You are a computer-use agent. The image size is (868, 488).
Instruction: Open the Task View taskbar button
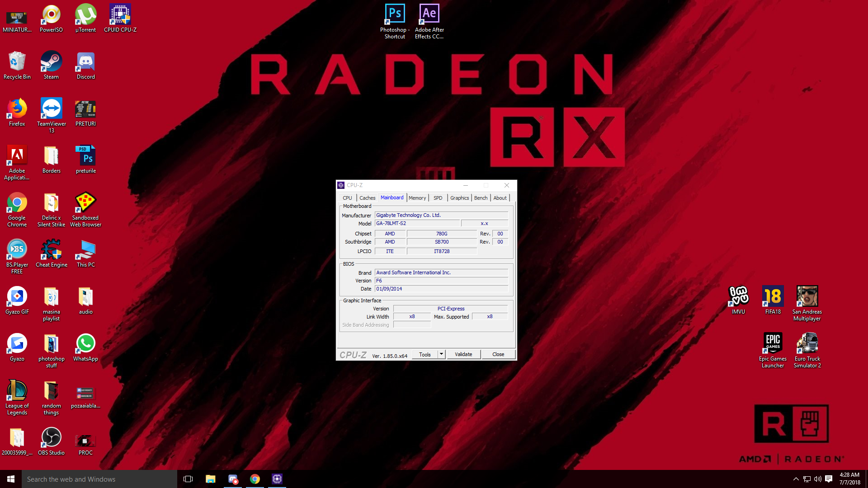point(188,479)
